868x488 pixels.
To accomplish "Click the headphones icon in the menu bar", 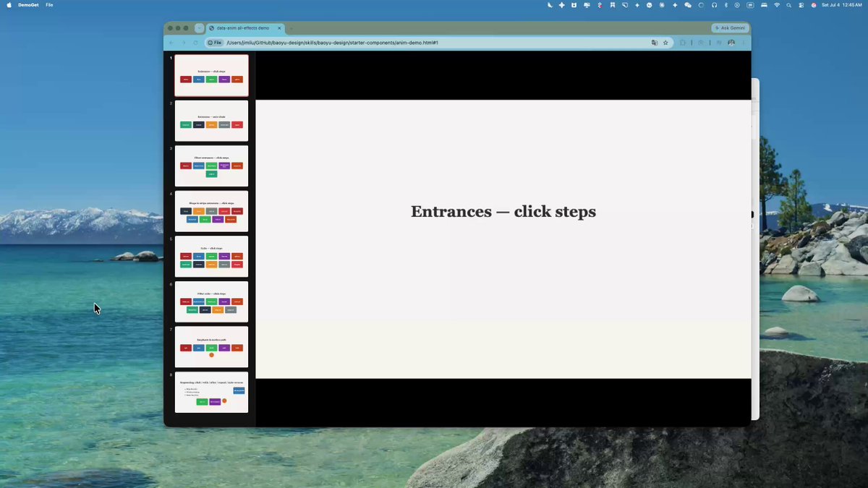I will [x=714, y=5].
